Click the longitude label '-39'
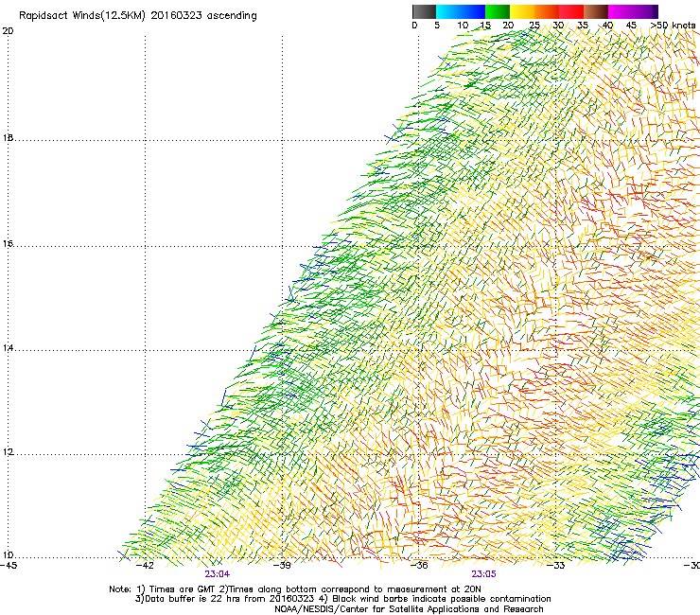 [x=282, y=566]
